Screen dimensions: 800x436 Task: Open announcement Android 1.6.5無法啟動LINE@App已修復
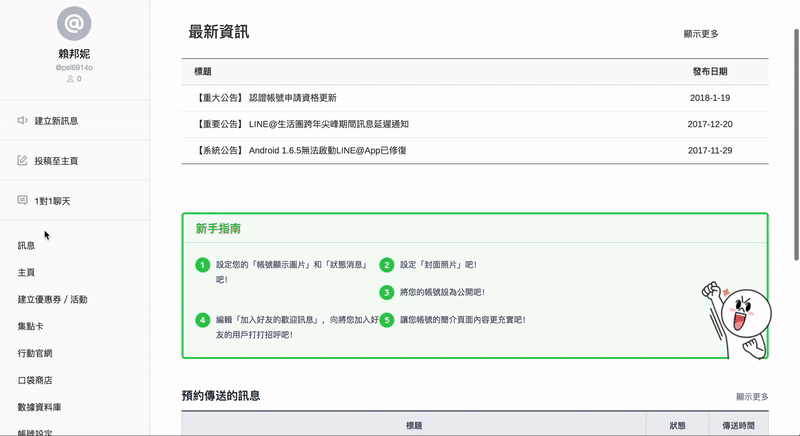328,150
